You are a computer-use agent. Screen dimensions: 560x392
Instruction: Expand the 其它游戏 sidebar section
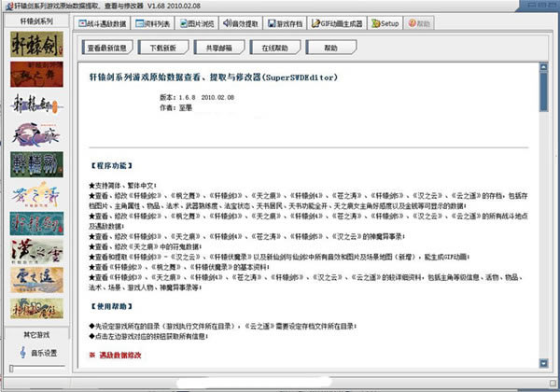35,333
